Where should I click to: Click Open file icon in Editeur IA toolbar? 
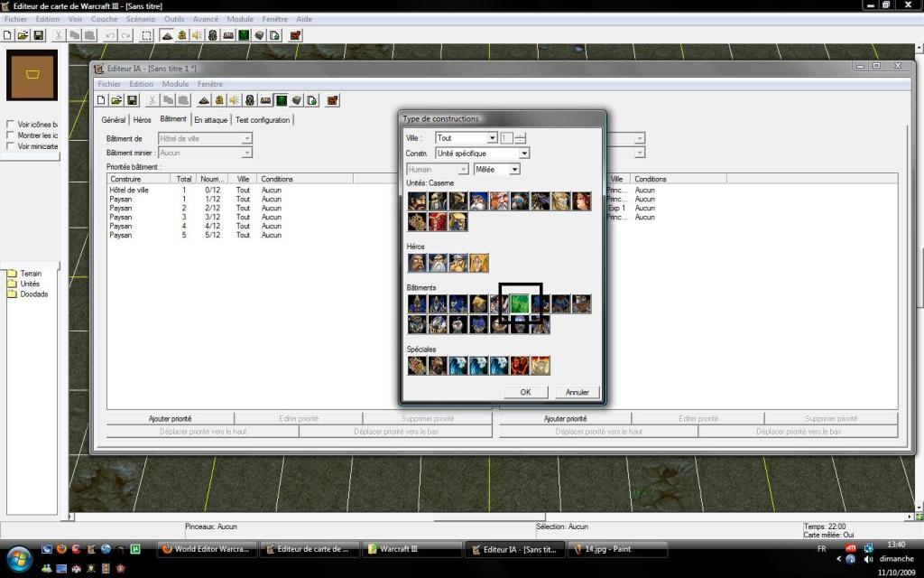tap(116, 100)
